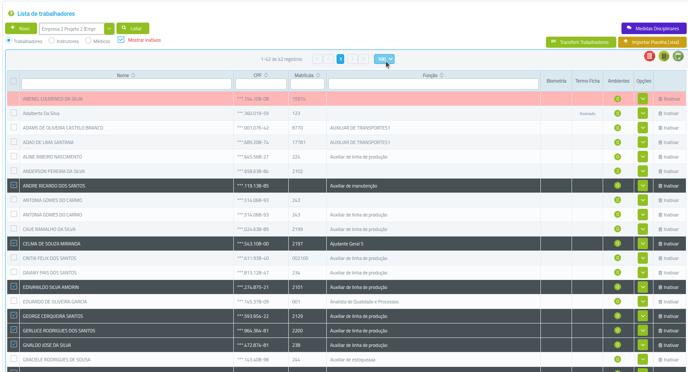
Task: Expand options for Edivanildo Silva Amorin
Action: pyautogui.click(x=643, y=287)
